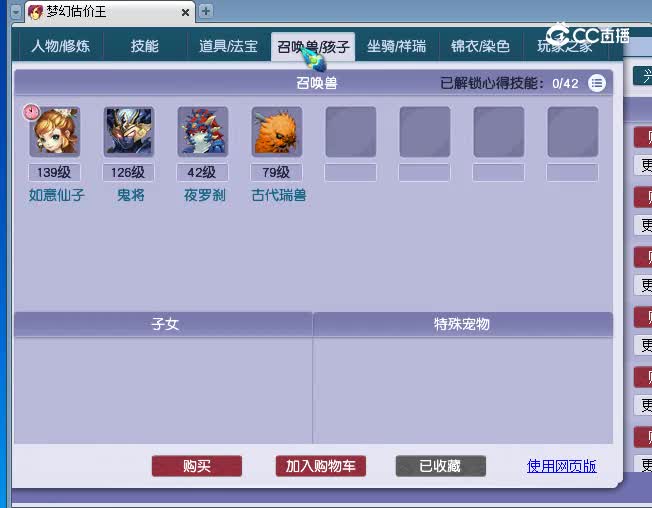Click the 139级 level label
652x508 pixels.
click(54, 172)
